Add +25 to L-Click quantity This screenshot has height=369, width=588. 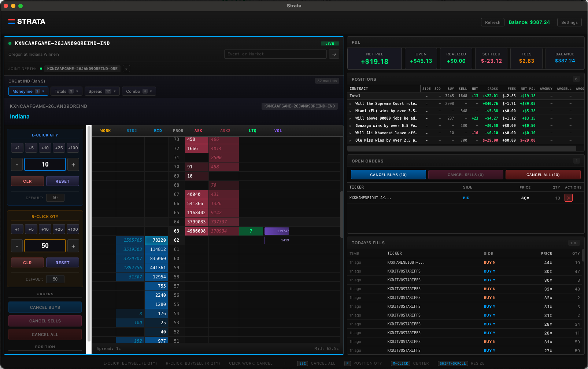(59, 148)
